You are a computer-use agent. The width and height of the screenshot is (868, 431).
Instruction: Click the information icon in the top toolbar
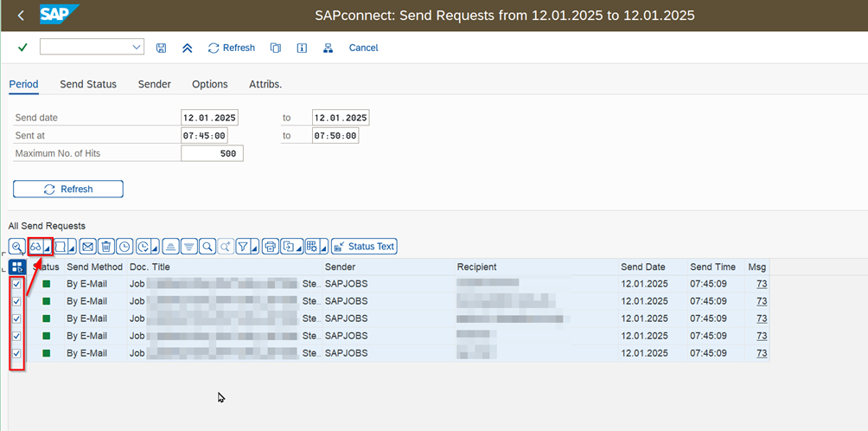[302, 48]
